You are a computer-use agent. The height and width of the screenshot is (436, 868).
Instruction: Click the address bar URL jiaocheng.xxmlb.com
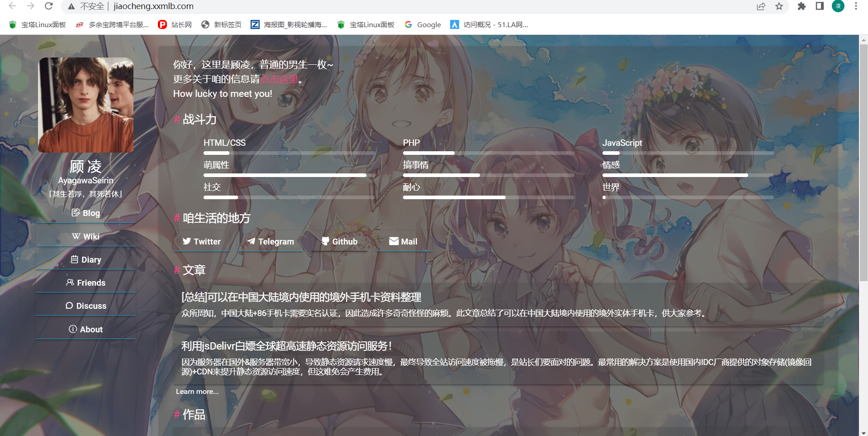(153, 6)
